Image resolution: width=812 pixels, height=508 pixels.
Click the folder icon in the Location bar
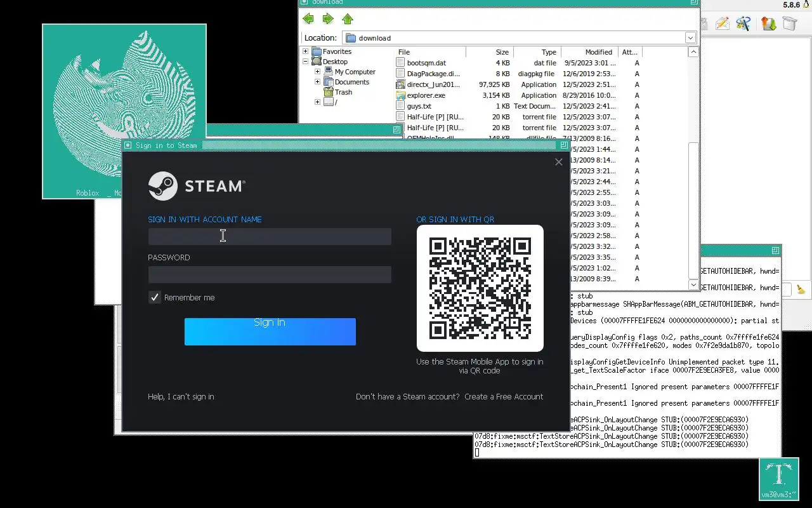pos(351,38)
